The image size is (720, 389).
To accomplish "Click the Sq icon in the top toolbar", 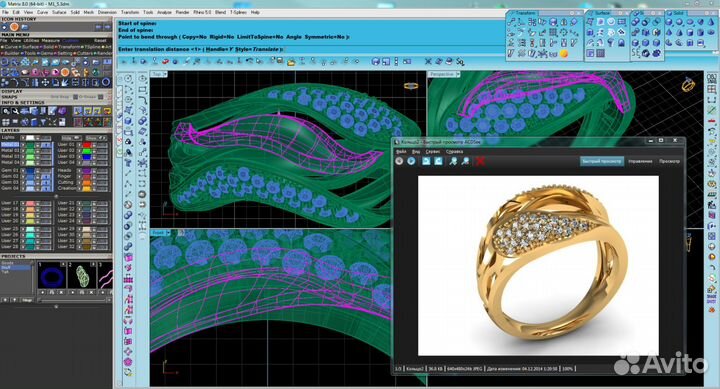I will click(460, 61).
